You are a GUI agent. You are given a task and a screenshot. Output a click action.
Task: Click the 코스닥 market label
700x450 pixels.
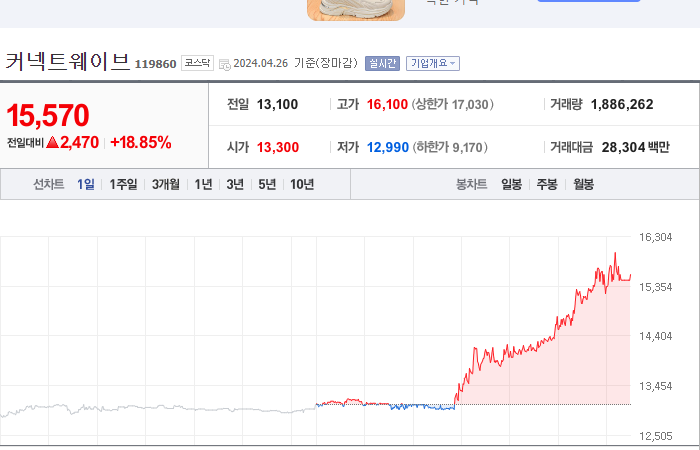point(197,63)
